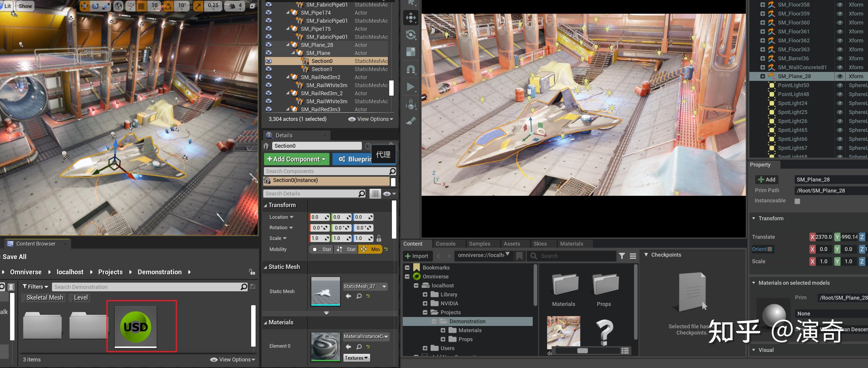Switch to the Console tab in Omniverse
Screen dimensions: 868x368
point(446,244)
